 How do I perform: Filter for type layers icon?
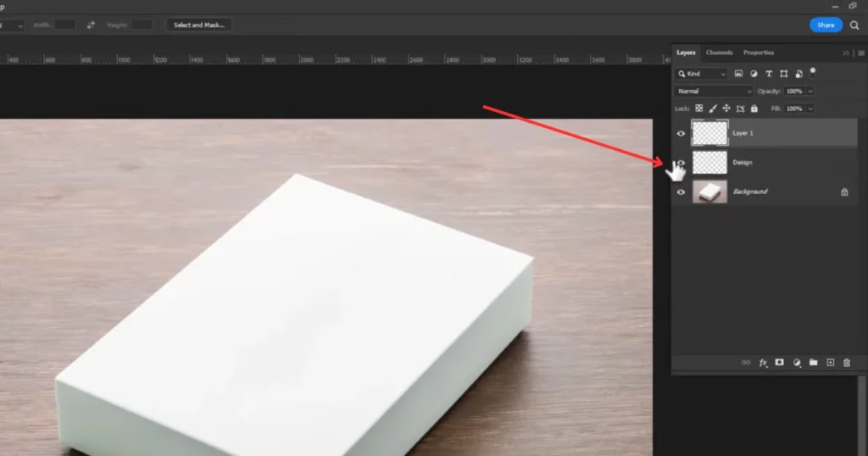768,74
